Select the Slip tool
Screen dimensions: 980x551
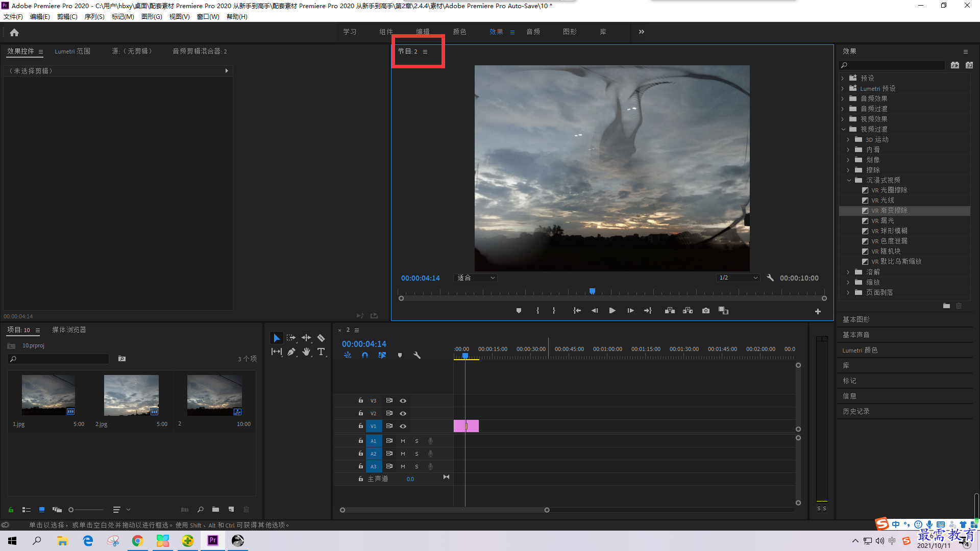pos(276,352)
